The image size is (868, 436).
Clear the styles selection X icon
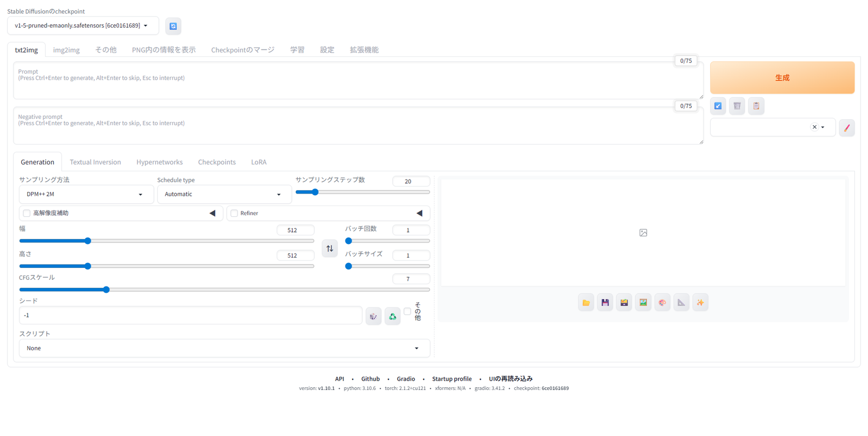pyautogui.click(x=814, y=127)
